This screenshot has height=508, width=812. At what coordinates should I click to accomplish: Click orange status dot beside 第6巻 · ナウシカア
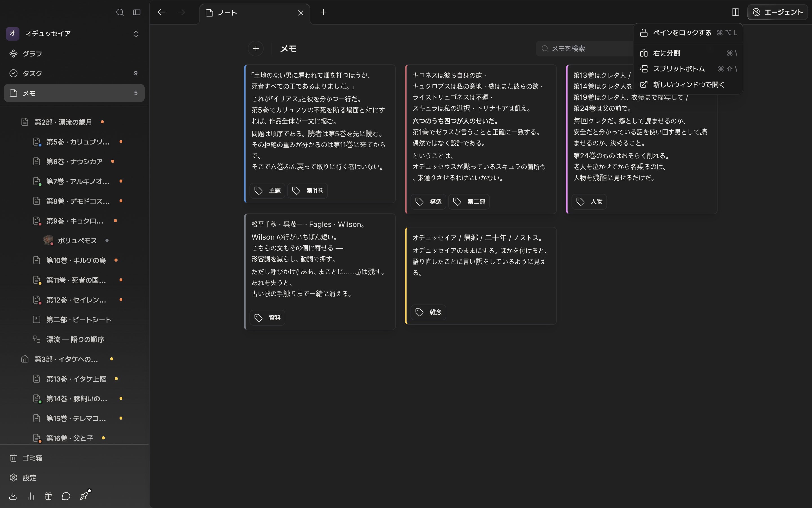click(x=113, y=162)
